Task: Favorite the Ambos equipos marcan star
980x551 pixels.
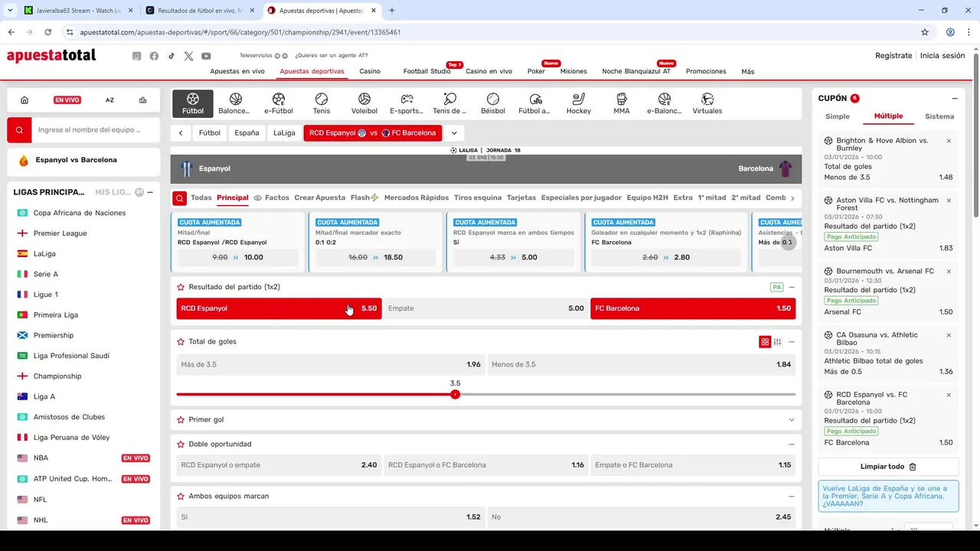Action: click(181, 497)
